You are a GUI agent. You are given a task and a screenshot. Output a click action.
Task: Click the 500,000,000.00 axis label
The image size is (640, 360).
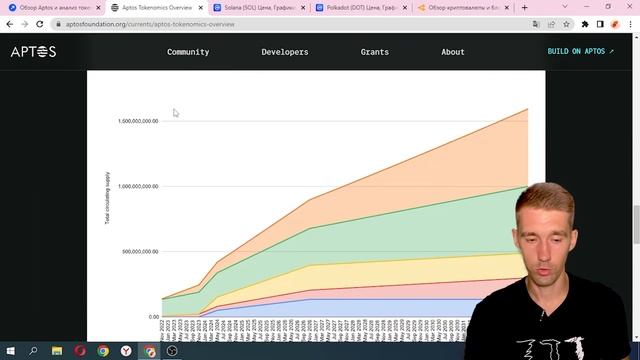(140, 252)
